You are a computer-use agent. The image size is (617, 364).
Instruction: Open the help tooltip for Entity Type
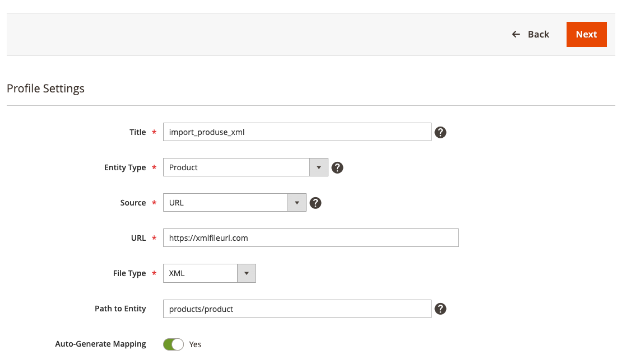click(x=337, y=168)
